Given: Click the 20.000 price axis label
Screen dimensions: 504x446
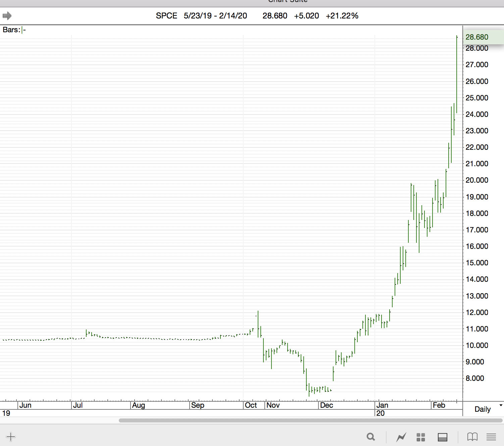Looking at the screenshot, I should point(477,180).
